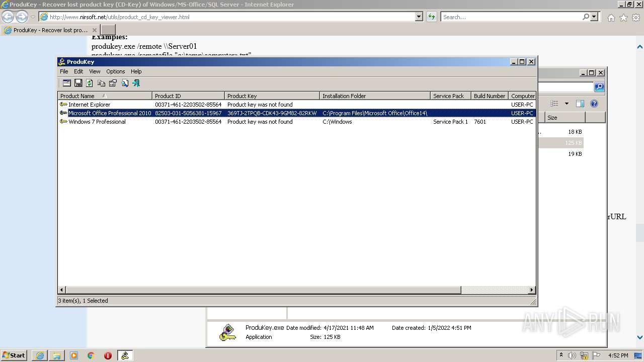644x362 pixels.
Task: Click the ProduKey taskbar button
Action: (125, 355)
